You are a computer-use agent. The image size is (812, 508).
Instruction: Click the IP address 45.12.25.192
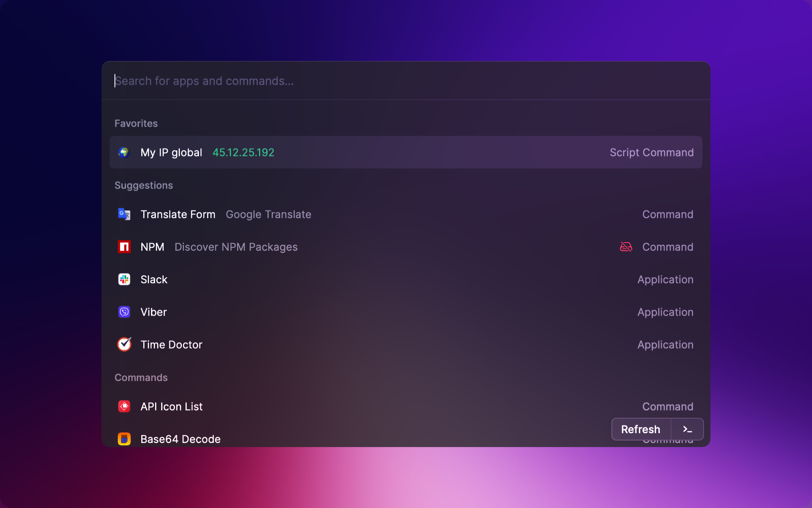tap(244, 152)
